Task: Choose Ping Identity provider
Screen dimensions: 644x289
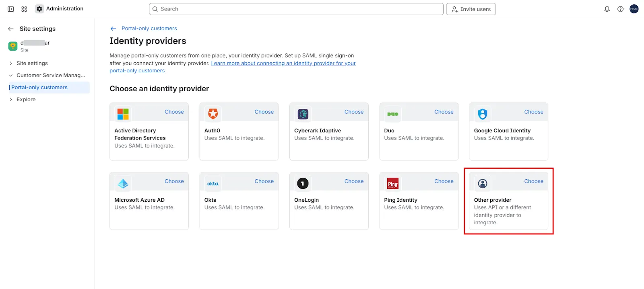Action: (x=444, y=182)
